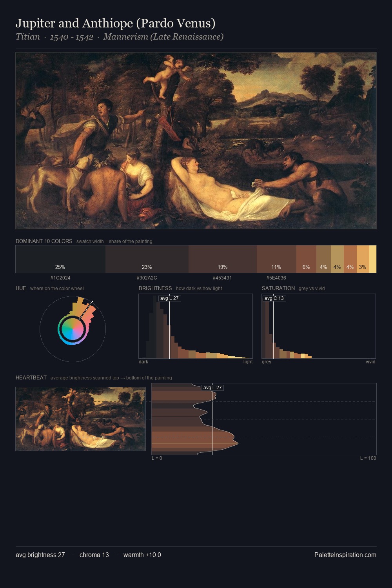Click the 'vivid' axis label
Image resolution: width=392 pixels, height=588 pixels.
(x=370, y=362)
